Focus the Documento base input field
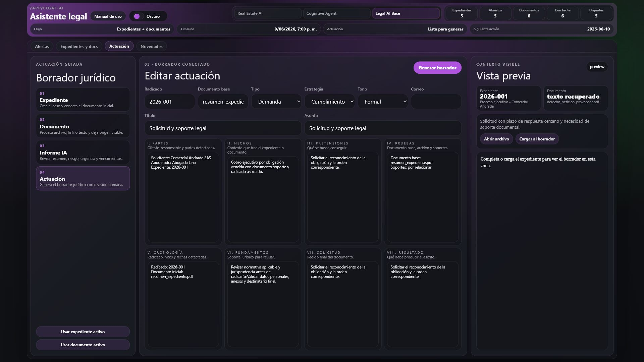The image size is (644, 362). 223,101
